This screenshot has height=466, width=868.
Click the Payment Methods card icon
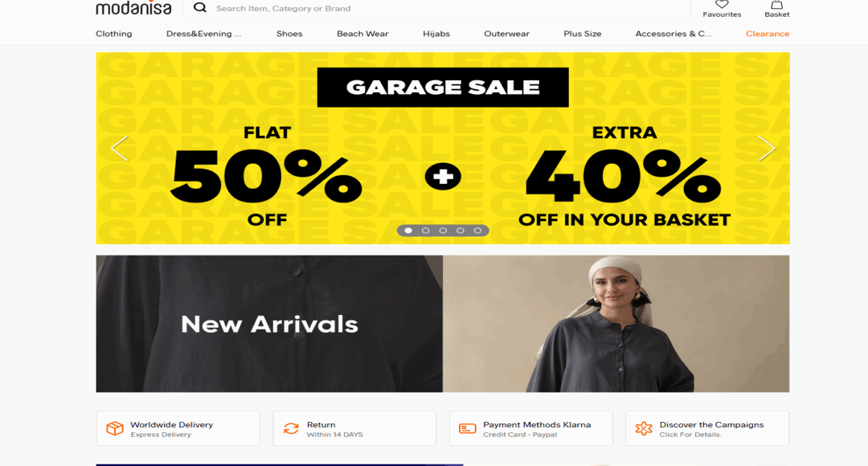coord(467,428)
